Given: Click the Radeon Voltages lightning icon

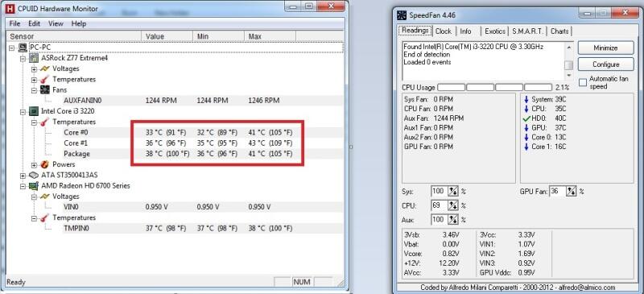Looking at the screenshot, I should [x=45, y=197].
